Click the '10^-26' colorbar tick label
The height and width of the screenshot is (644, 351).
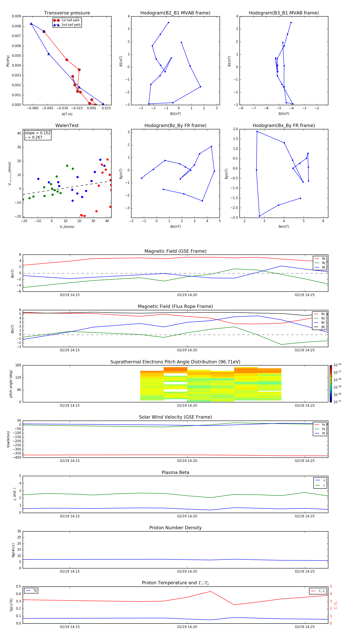point(337,365)
